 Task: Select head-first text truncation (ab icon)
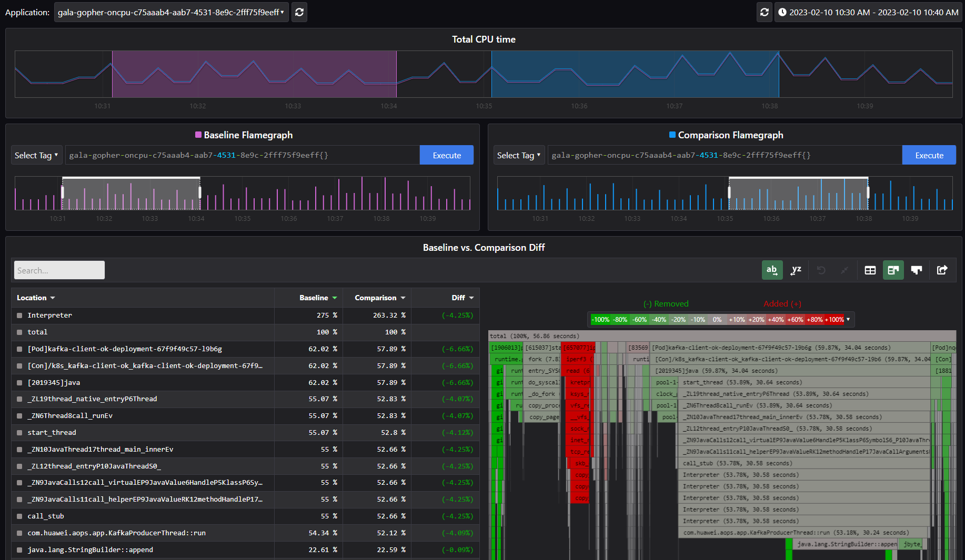pyautogui.click(x=772, y=270)
